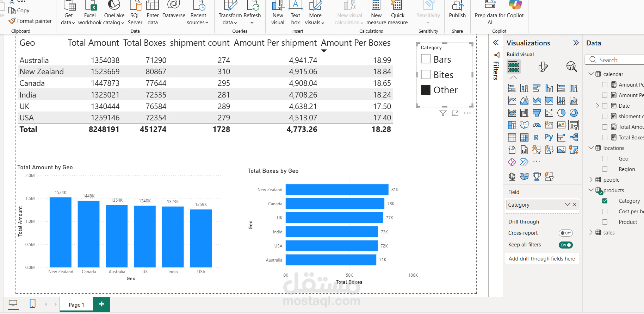Choose the Power Automate visual
This screenshot has width=644, height=314.
tap(524, 162)
